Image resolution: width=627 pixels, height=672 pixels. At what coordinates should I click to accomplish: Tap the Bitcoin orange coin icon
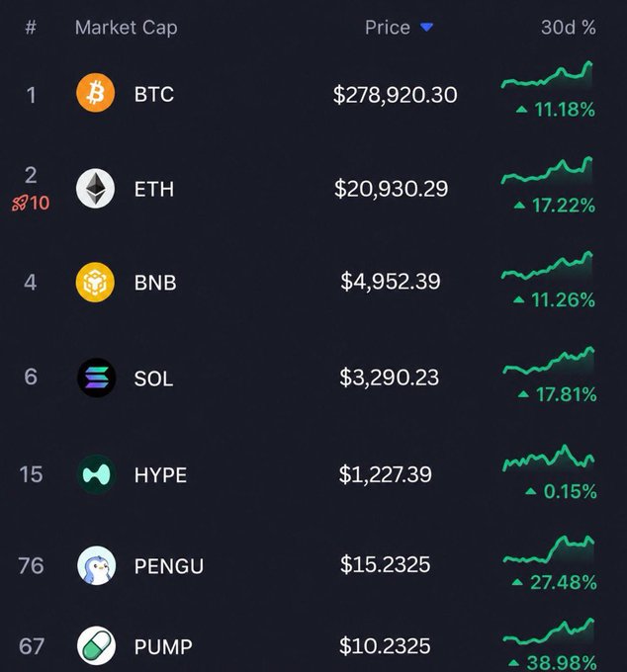(x=95, y=93)
